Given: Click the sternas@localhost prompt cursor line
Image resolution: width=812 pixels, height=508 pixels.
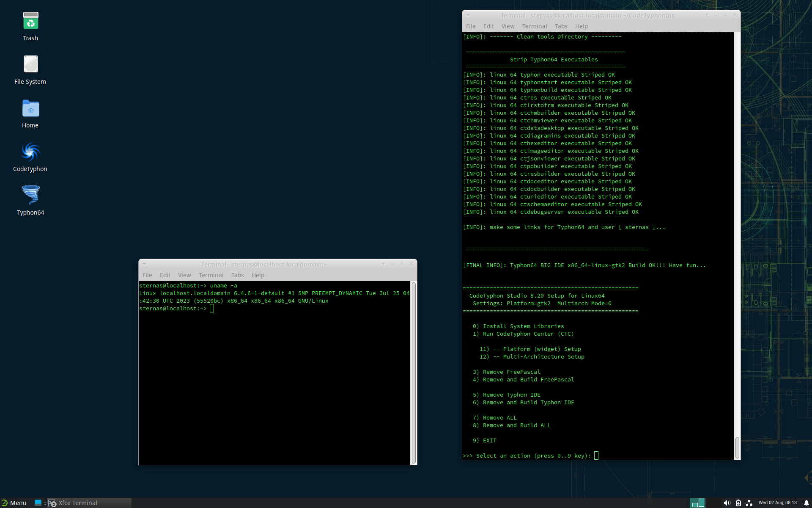Looking at the screenshot, I should pyautogui.click(x=177, y=308).
